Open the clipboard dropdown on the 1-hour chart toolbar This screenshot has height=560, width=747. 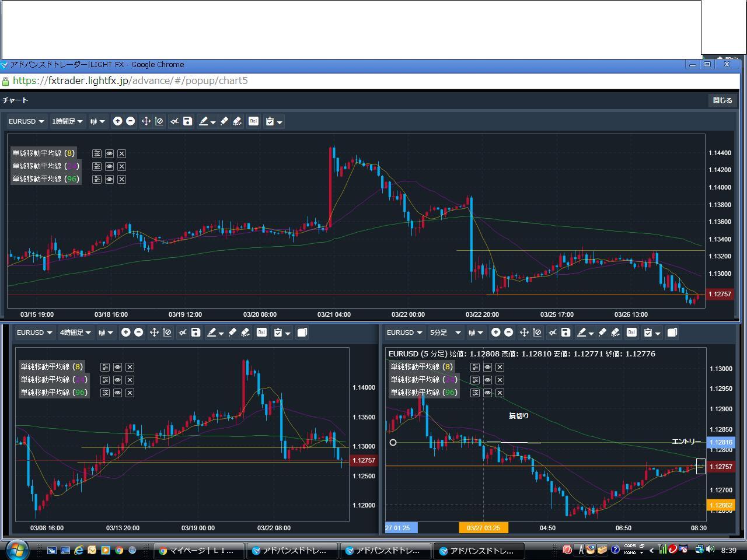[274, 121]
